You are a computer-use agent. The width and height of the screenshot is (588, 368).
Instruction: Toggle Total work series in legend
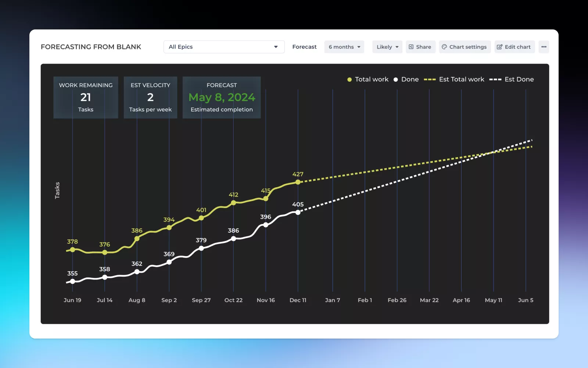pyautogui.click(x=368, y=79)
